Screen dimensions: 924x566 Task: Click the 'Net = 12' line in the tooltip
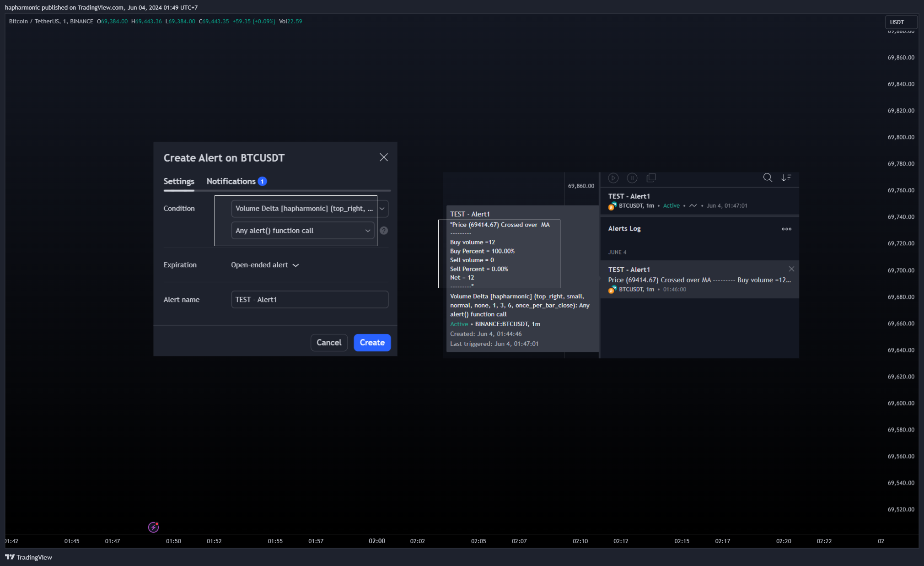point(462,278)
